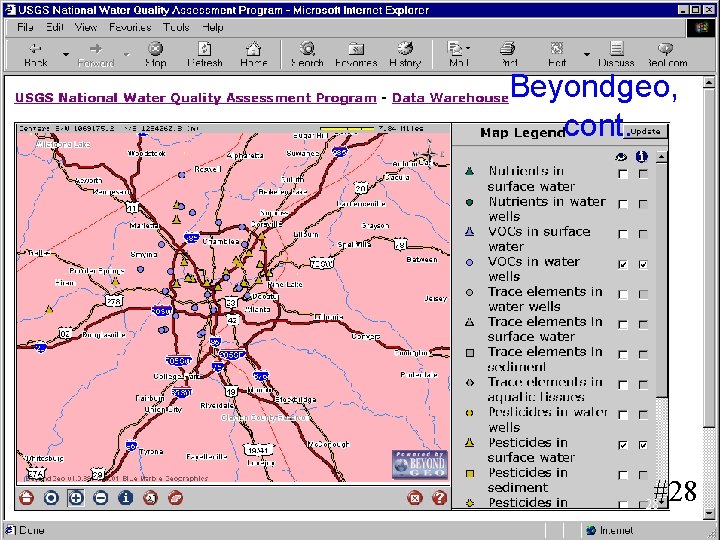Open the Search toolbar button
This screenshot has width=720, height=540.
pos(307,55)
